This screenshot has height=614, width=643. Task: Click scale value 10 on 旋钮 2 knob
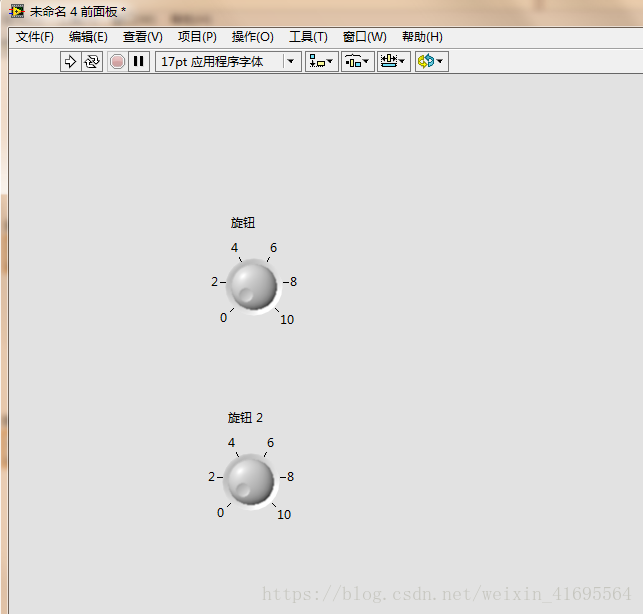coord(284,515)
